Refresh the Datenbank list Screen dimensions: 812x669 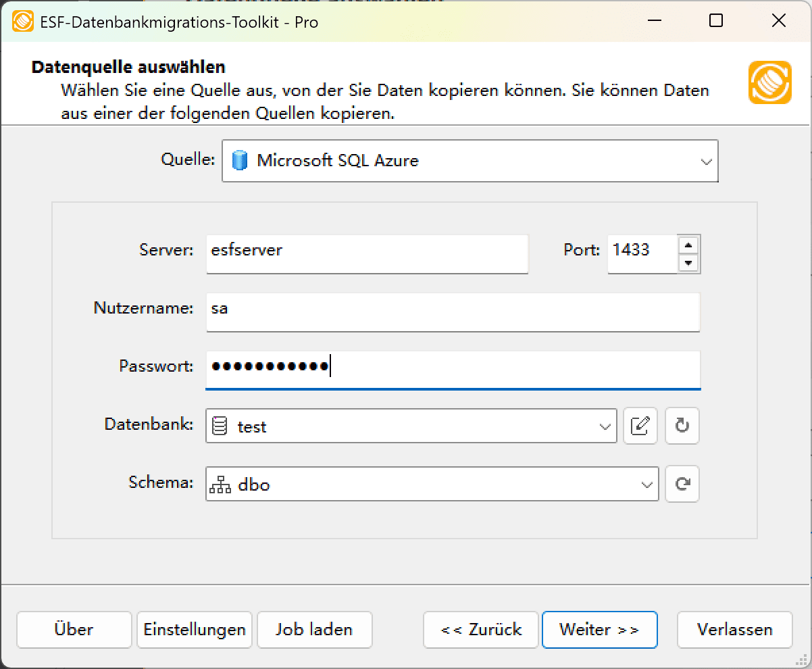682,426
